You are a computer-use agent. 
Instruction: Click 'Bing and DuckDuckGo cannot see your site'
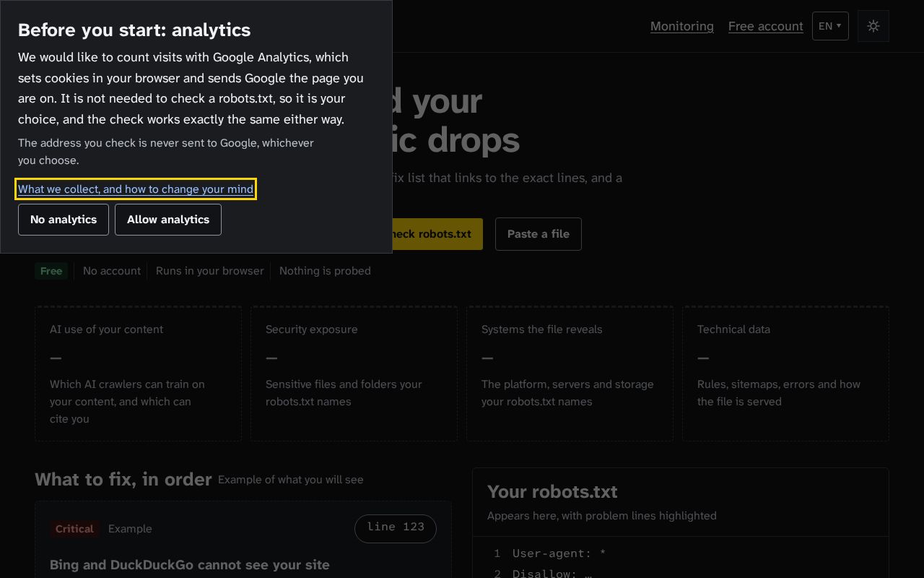(190, 565)
